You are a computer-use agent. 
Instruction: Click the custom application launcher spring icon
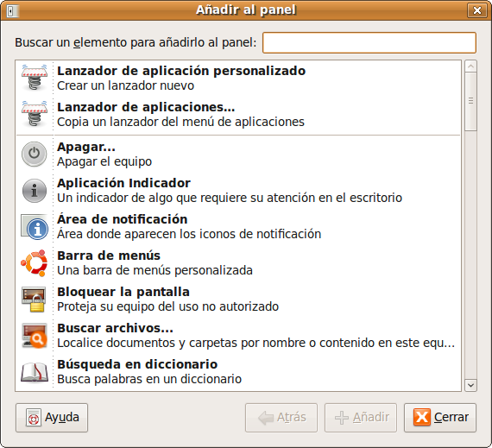tap(35, 78)
